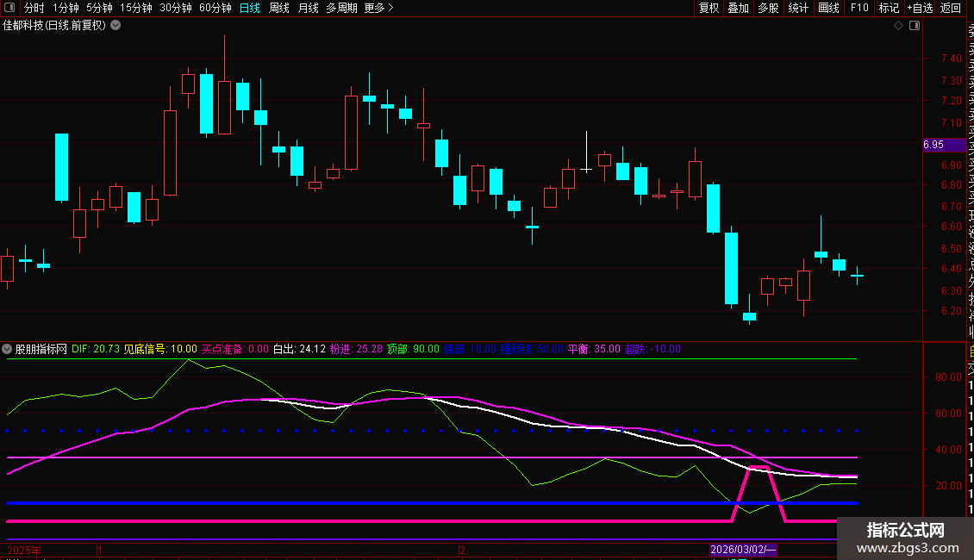Switch to the 周线 weekly tab
The height and width of the screenshot is (560, 974).
tap(279, 8)
